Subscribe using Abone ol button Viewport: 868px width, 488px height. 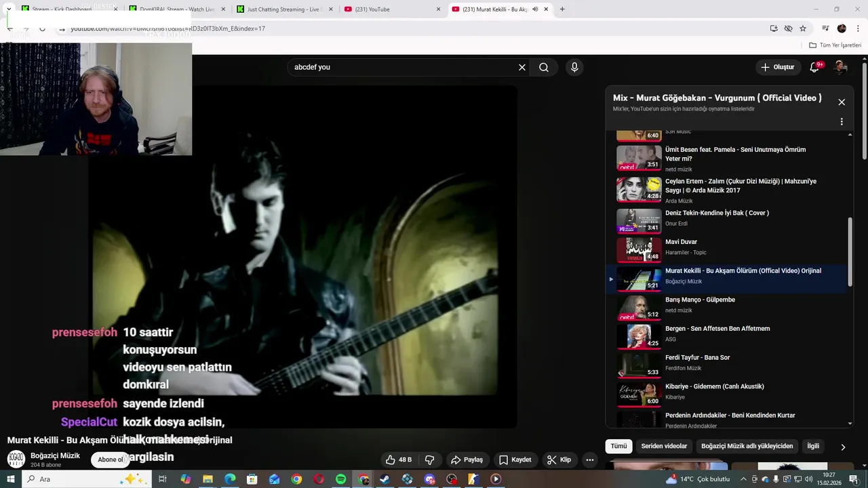[x=111, y=460]
